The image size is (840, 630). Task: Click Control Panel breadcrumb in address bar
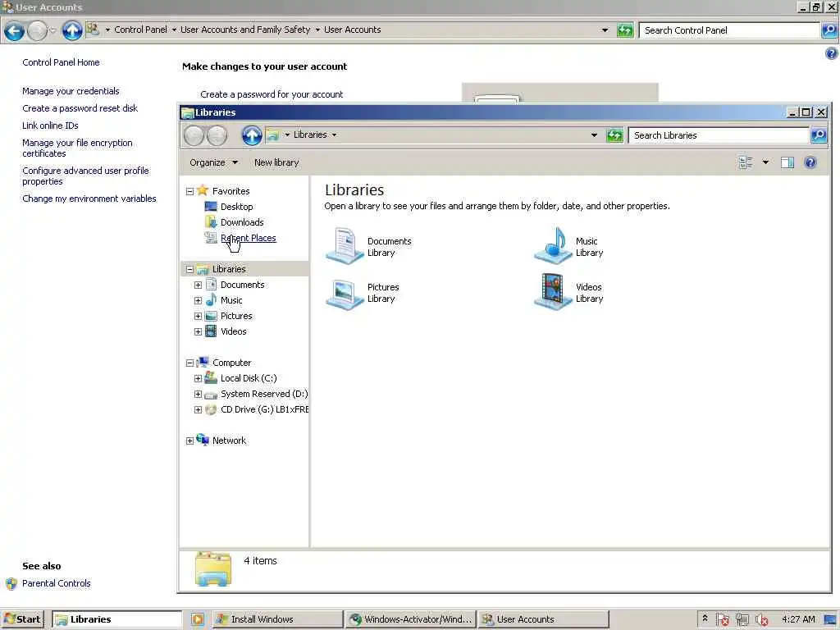coord(140,30)
